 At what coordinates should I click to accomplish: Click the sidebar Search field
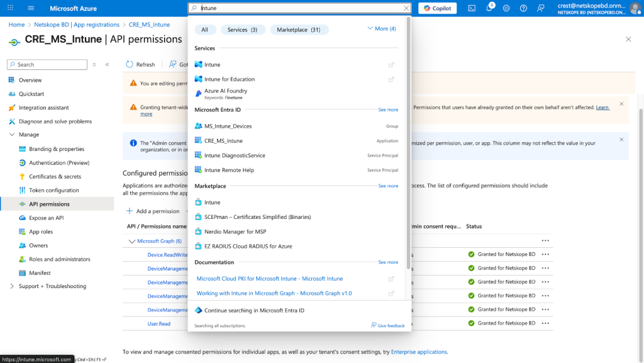point(47,64)
